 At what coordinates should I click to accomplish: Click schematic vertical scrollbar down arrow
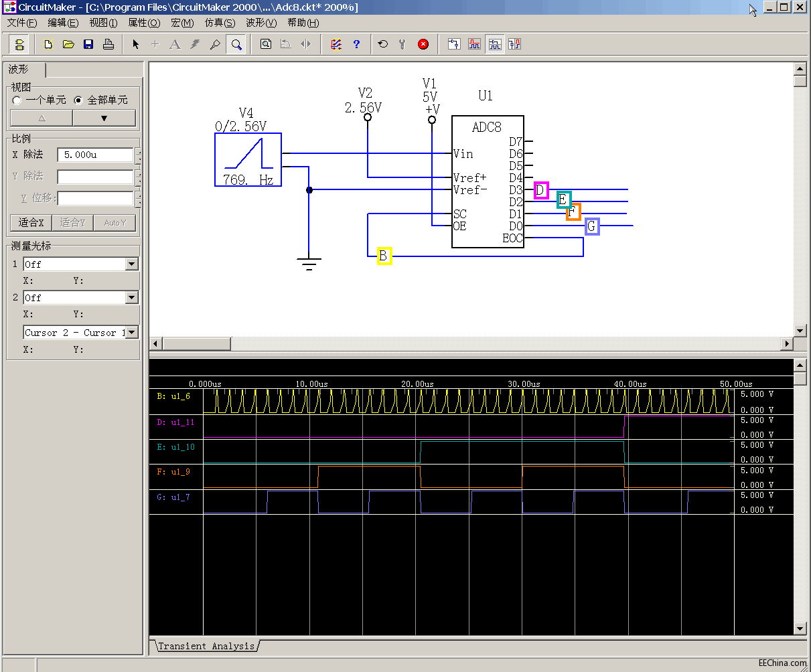pyautogui.click(x=800, y=331)
